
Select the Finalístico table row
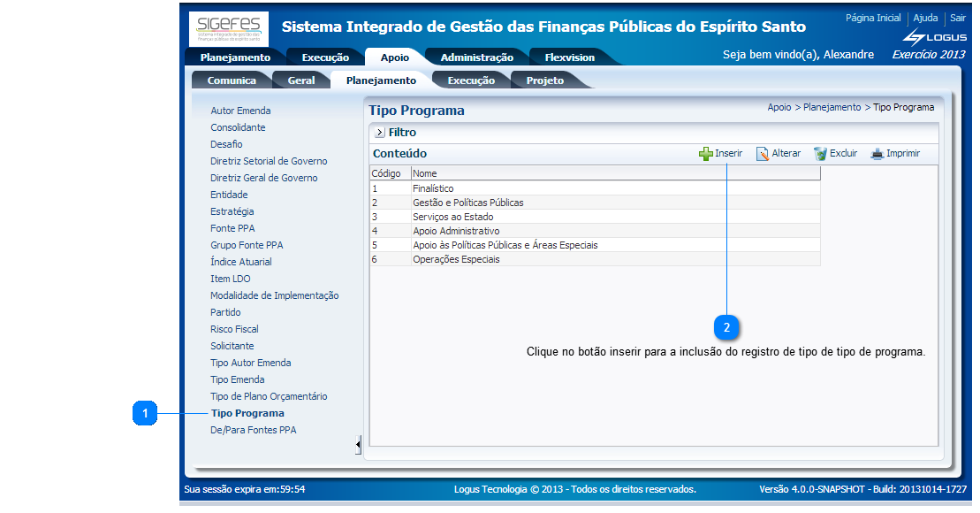point(433,188)
